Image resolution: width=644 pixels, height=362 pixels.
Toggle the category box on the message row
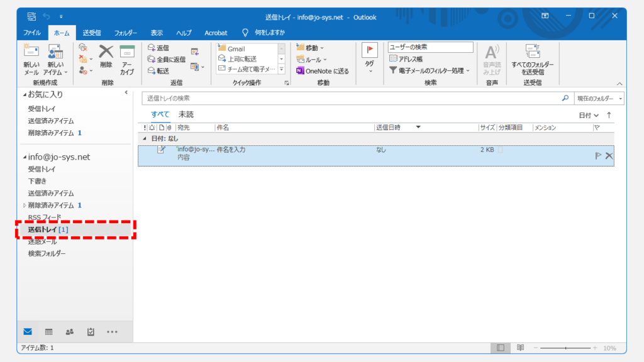(x=501, y=150)
